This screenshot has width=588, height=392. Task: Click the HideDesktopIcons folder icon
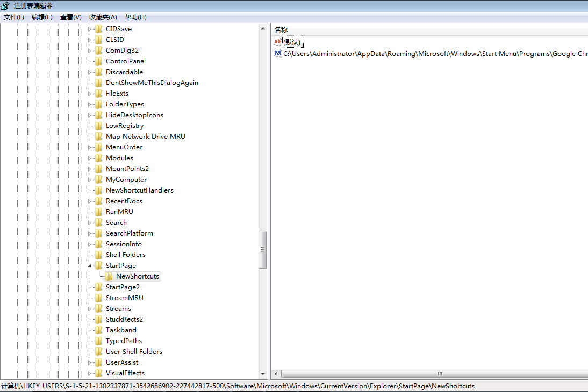98,115
